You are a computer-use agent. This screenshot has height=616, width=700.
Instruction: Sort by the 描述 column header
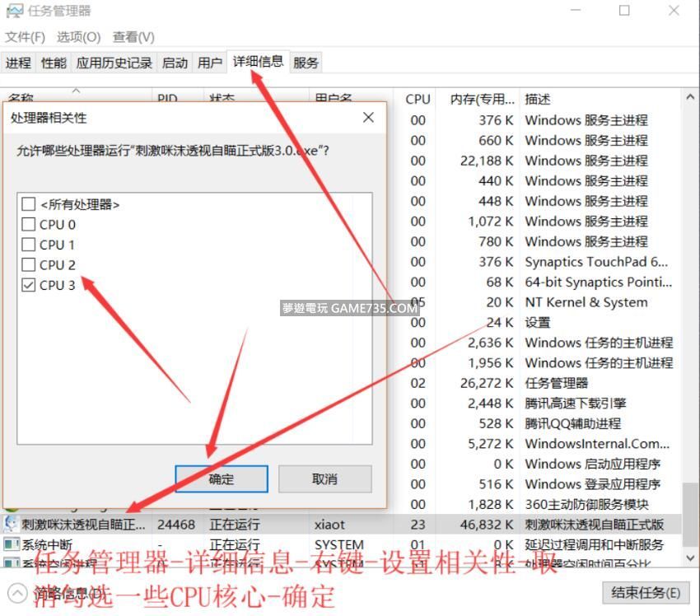coord(538,99)
